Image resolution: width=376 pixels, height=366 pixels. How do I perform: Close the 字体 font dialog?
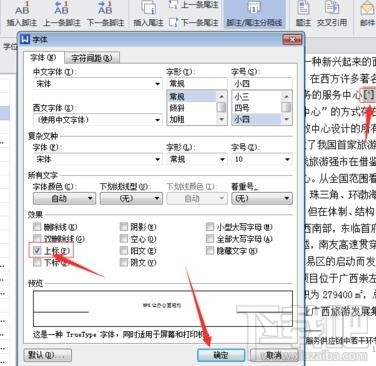coord(292,40)
